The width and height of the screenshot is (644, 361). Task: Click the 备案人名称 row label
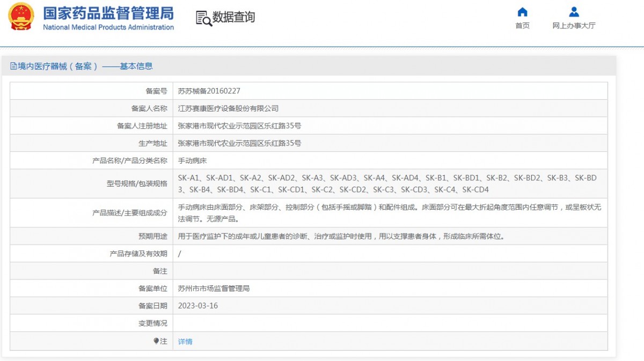[x=149, y=108]
